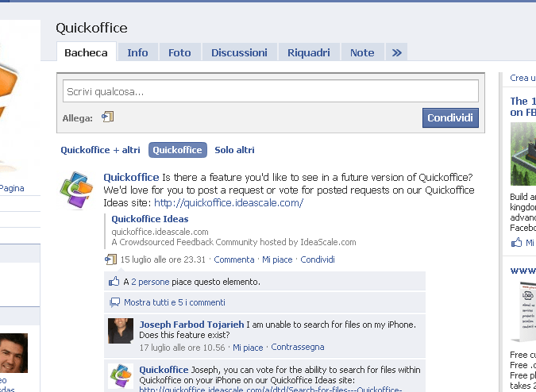Viewport: 536px width, 392px height.
Task: Click the software box ad image
Action: point(523,311)
